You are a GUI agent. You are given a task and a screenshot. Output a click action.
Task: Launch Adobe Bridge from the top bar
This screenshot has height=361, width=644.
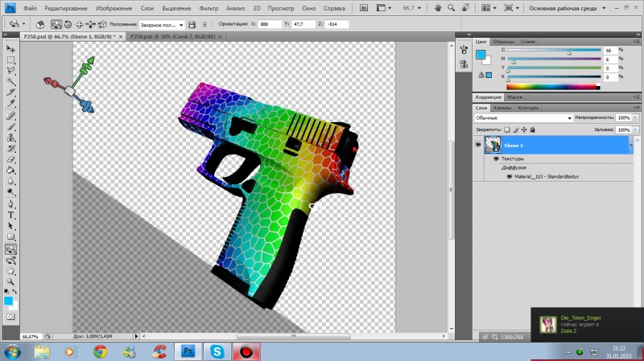(364, 8)
